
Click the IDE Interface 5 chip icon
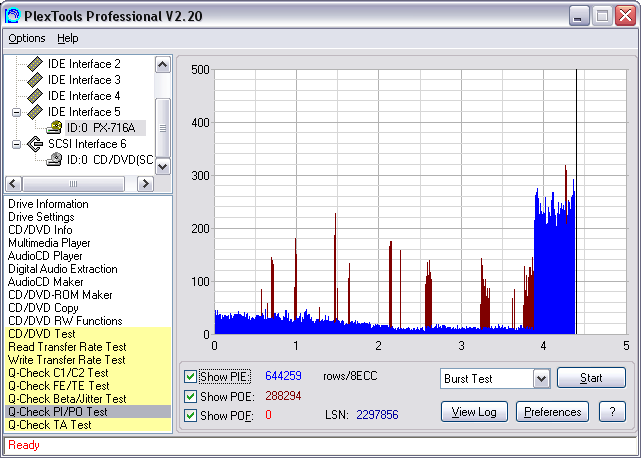pos(35,112)
